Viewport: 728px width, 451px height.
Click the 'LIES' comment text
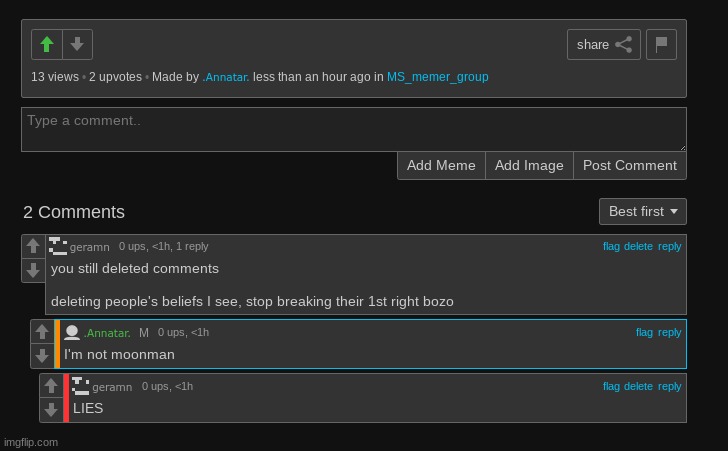(88, 408)
